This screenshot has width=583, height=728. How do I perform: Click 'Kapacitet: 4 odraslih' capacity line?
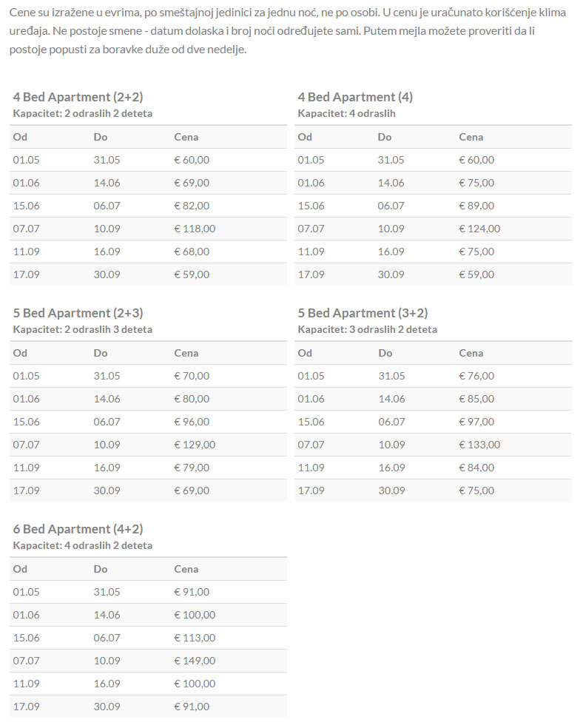[346, 113]
